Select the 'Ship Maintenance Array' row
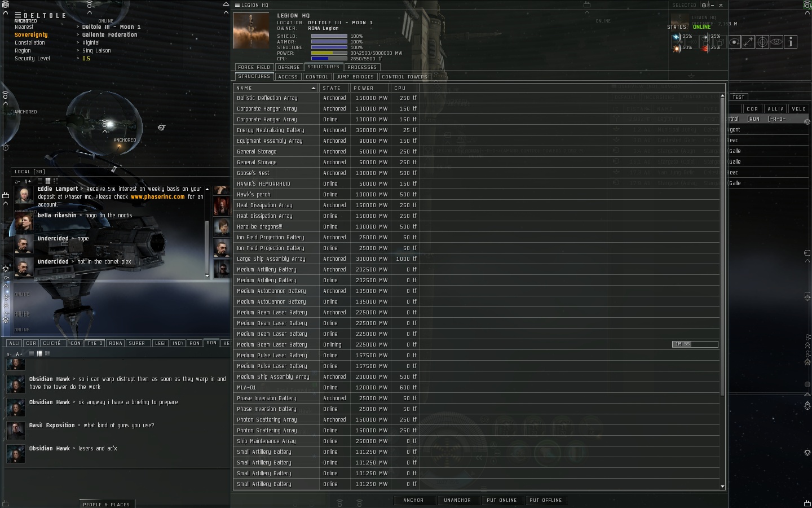 pyautogui.click(x=476, y=441)
